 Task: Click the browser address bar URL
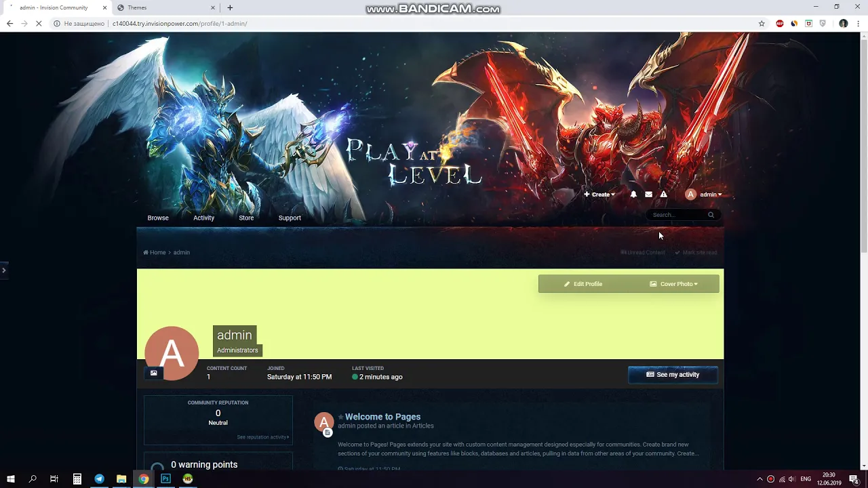point(180,24)
